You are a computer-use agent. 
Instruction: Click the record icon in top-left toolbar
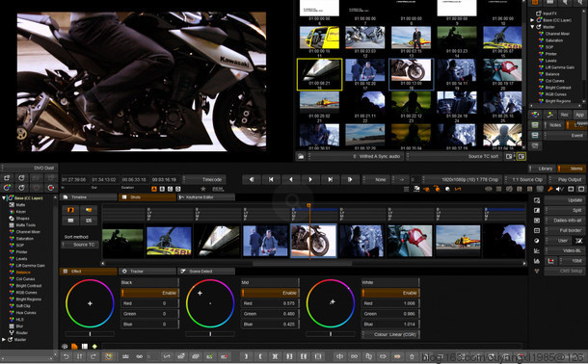(x=51, y=188)
